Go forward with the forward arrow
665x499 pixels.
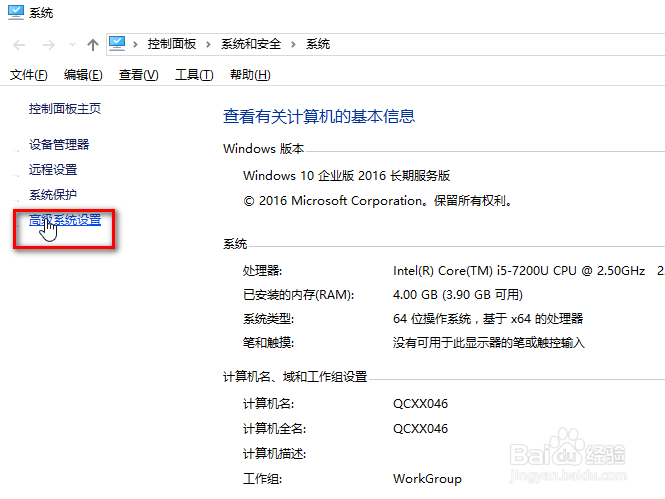pos(49,45)
